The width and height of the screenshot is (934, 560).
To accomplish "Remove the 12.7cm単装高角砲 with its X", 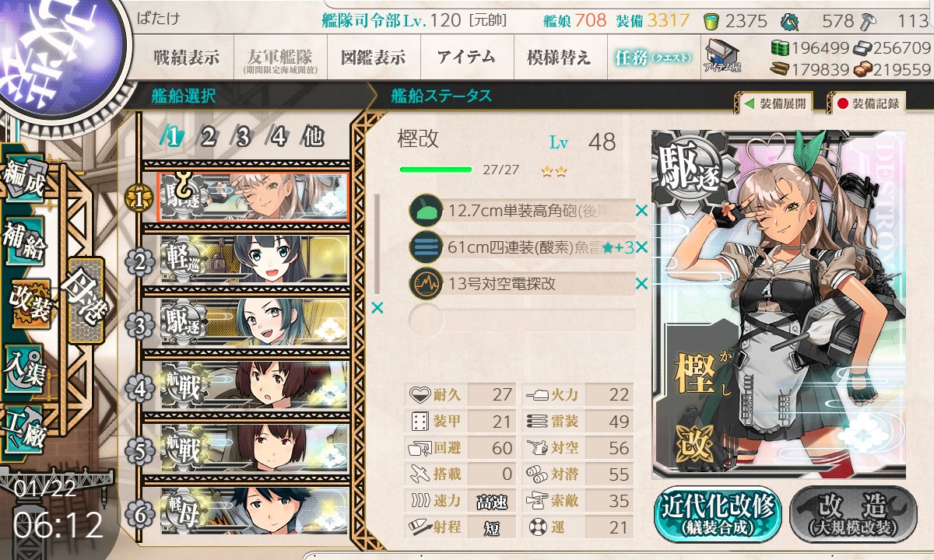I will (641, 210).
